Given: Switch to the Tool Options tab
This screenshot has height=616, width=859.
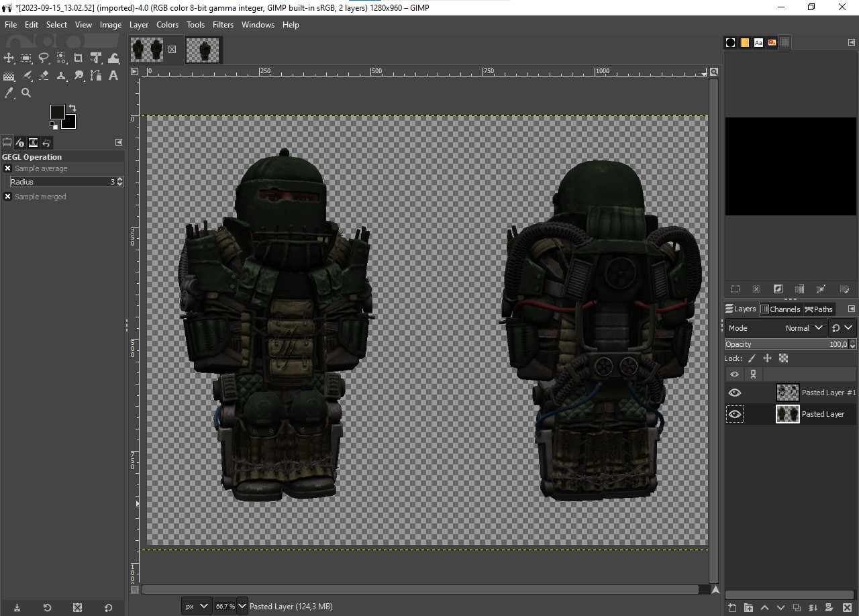Looking at the screenshot, I should tap(7, 142).
